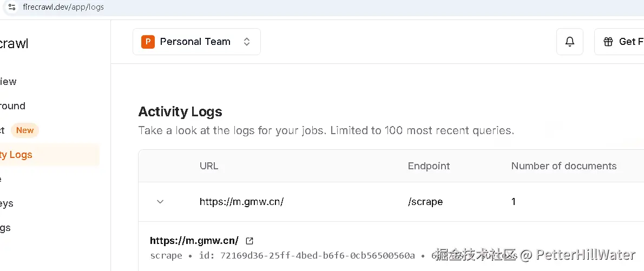Screen dimensions: 644x271
Task: Open API Keys in the sidebar
Action: click(x=6, y=203)
